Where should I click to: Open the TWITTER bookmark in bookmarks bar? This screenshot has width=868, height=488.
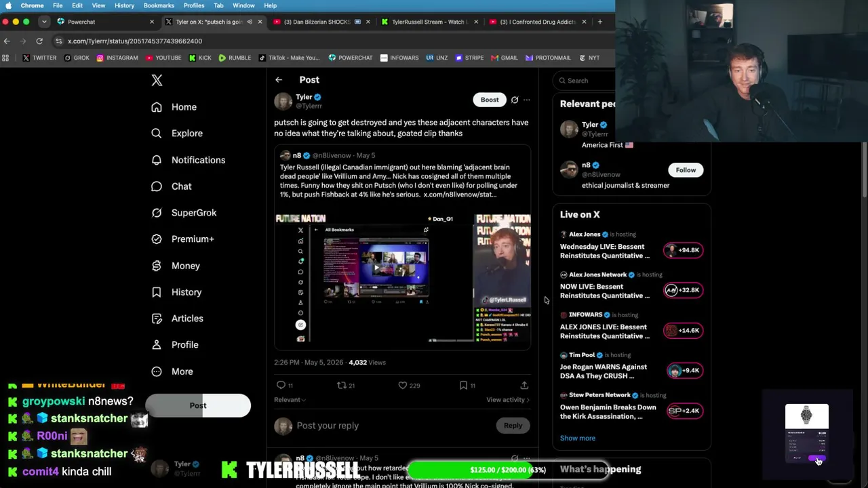(39, 58)
